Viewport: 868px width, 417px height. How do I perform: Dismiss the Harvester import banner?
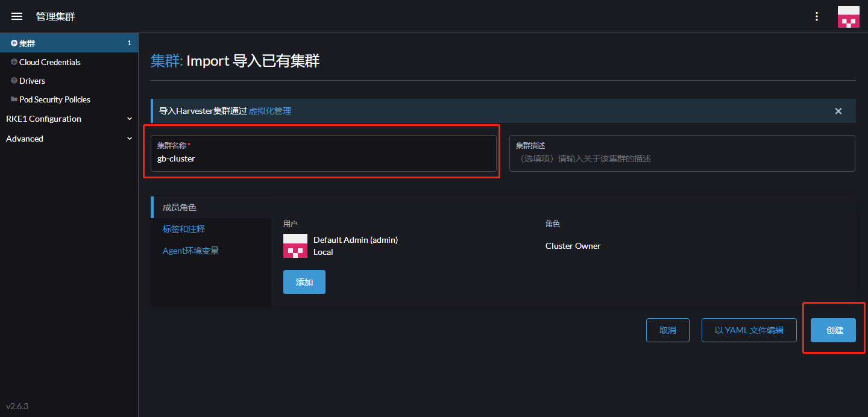[838, 111]
